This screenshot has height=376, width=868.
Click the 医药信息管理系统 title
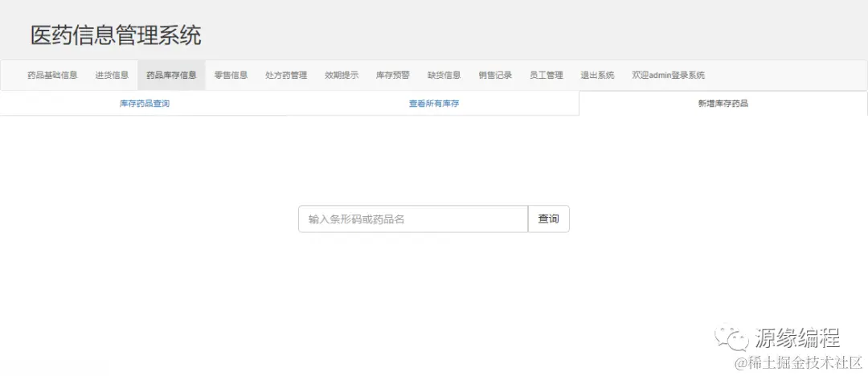point(116,36)
